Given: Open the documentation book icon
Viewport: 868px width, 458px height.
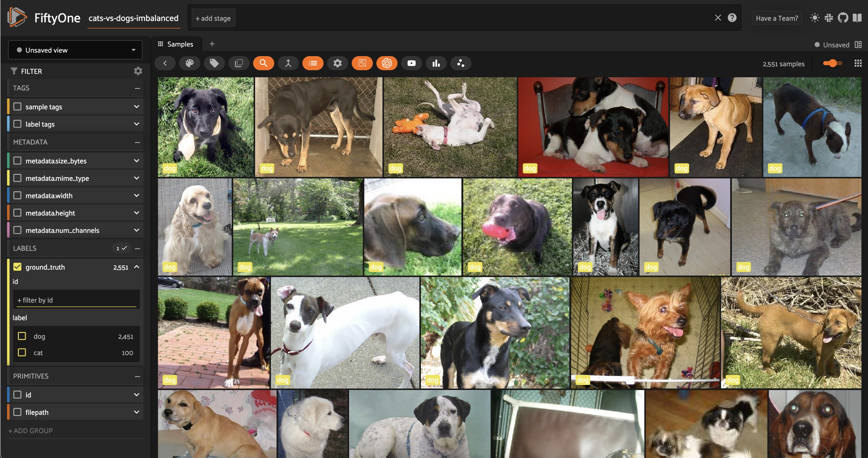Looking at the screenshot, I should (857, 18).
